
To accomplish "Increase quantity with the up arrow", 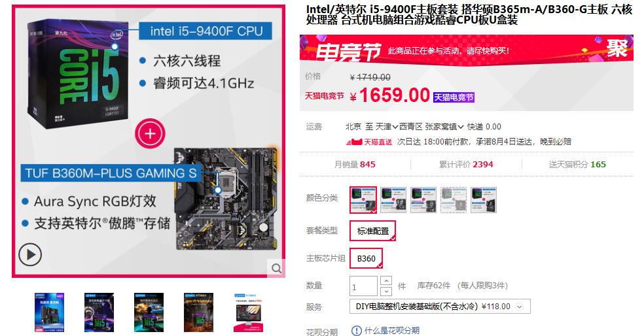I will point(386,280).
